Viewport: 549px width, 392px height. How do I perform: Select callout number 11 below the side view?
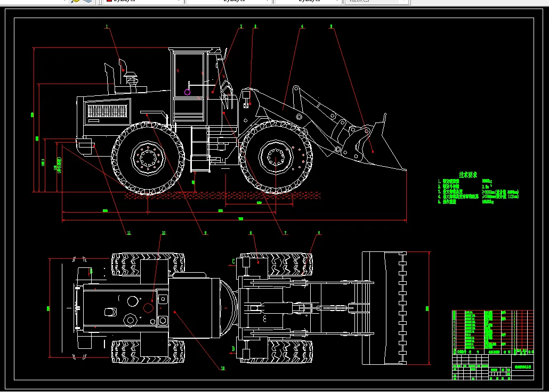[128, 233]
